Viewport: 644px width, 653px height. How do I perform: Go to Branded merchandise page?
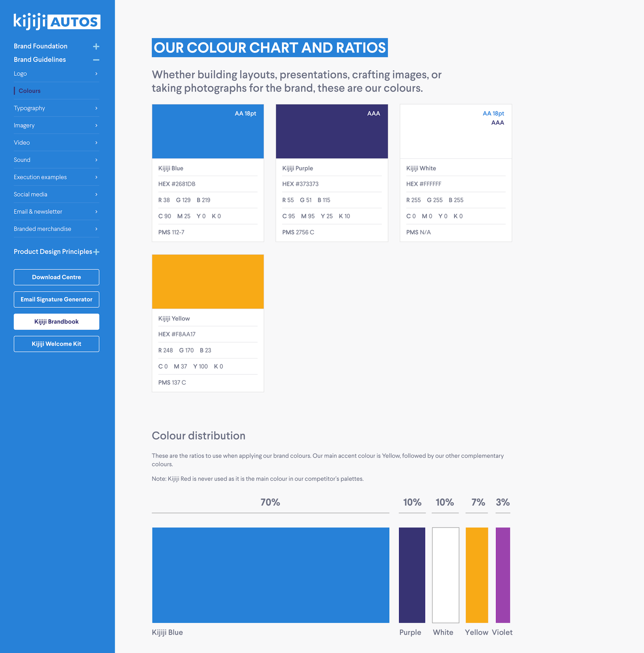point(43,229)
